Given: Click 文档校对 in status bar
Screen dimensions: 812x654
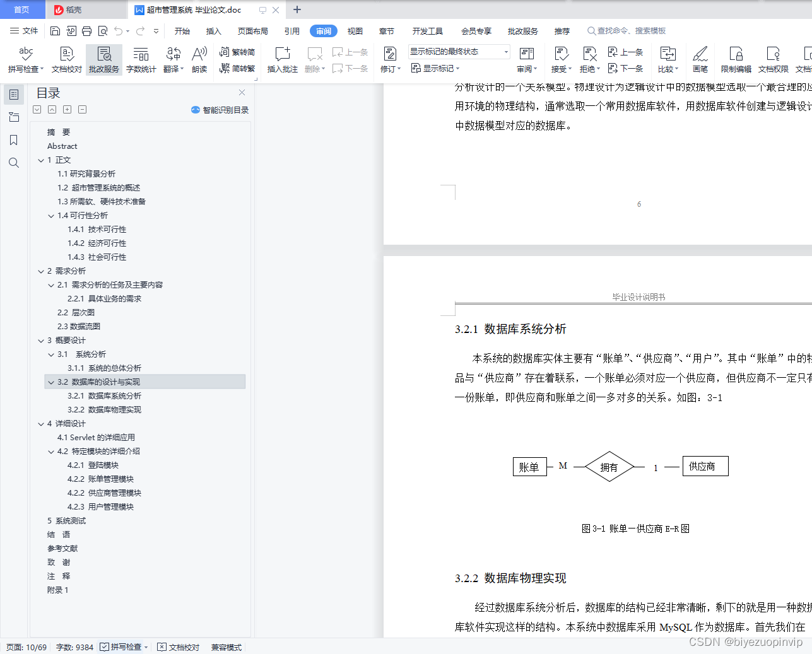Looking at the screenshot, I should [x=179, y=647].
